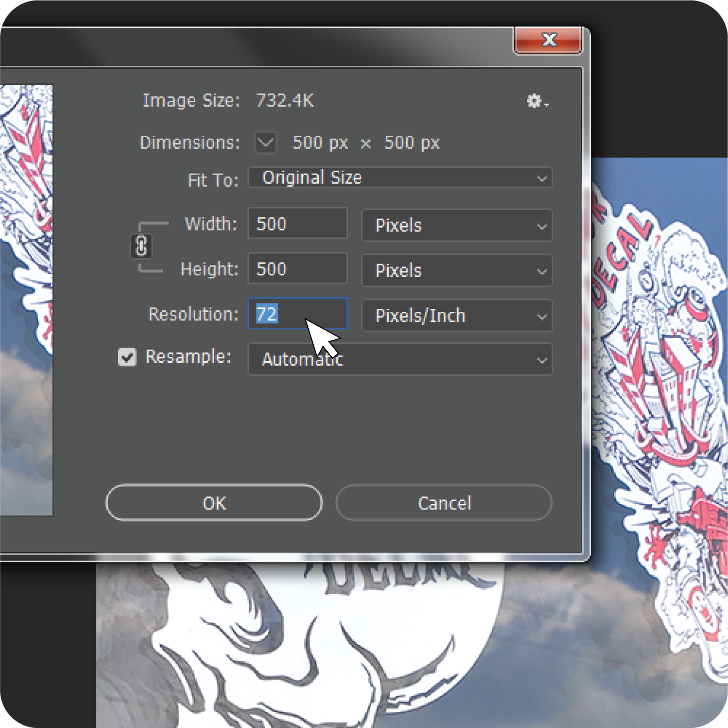The height and width of the screenshot is (728, 728).
Task: Click the Height label
Action: tap(210, 269)
